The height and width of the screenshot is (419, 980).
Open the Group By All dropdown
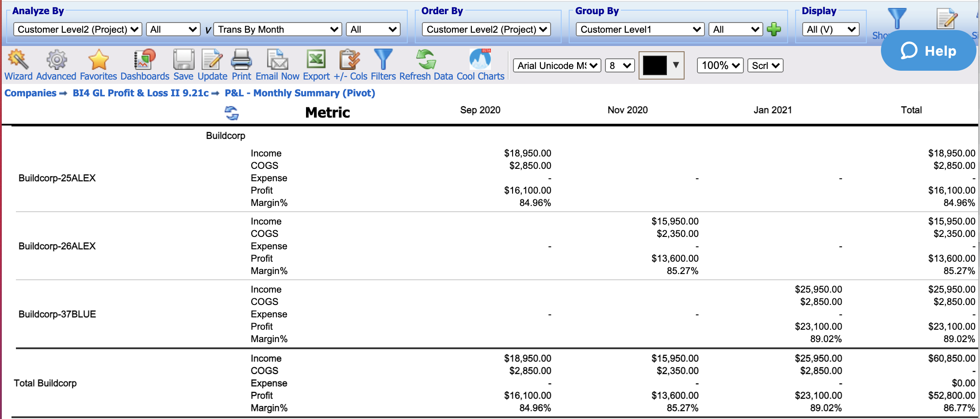(x=736, y=30)
